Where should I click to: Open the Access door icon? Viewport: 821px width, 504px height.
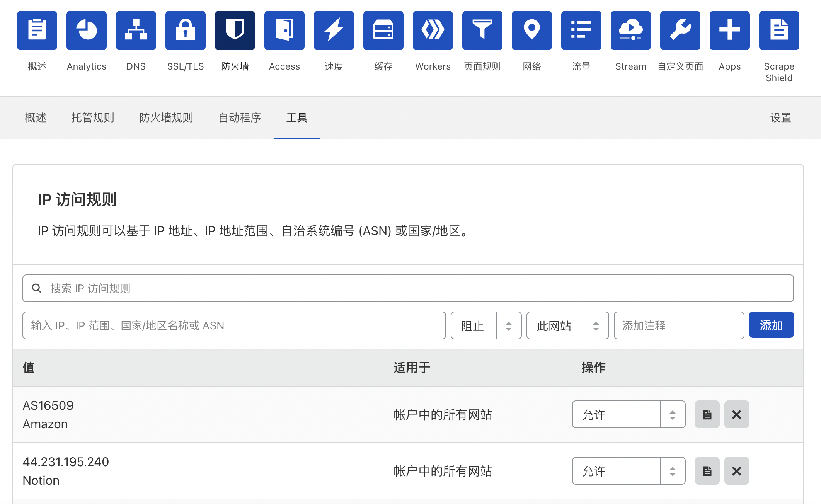coord(284,31)
